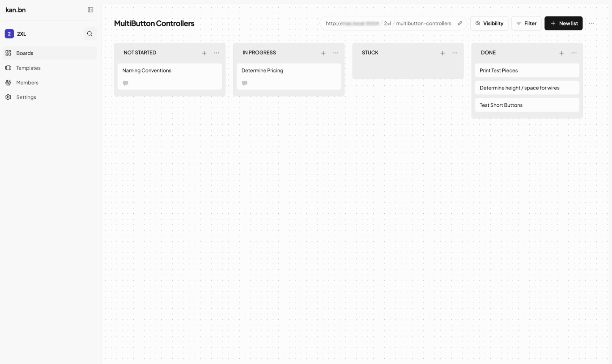
Task: Open the Templates page
Action: 28,68
